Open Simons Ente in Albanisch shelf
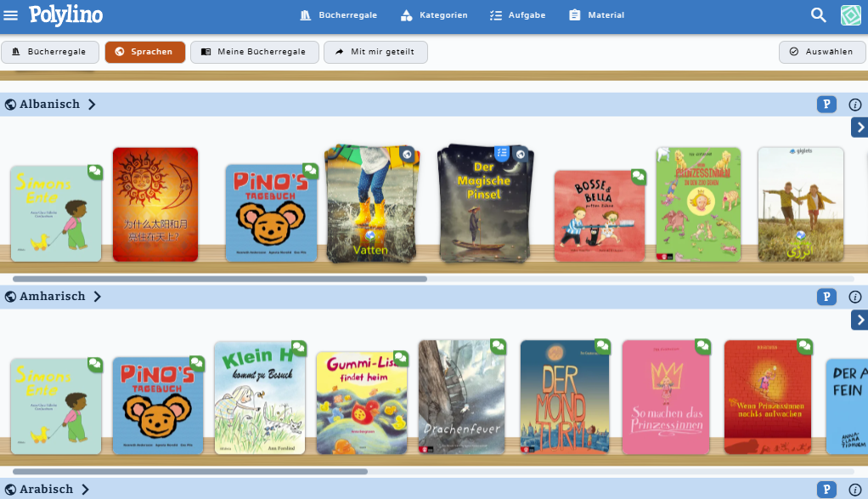This screenshot has height=499, width=868. coord(56,213)
